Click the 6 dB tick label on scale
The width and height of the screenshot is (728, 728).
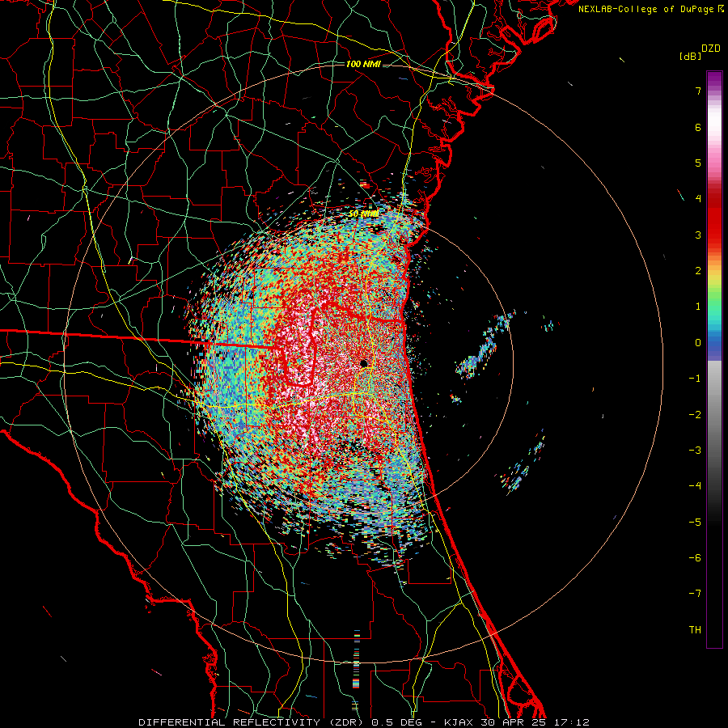click(698, 127)
